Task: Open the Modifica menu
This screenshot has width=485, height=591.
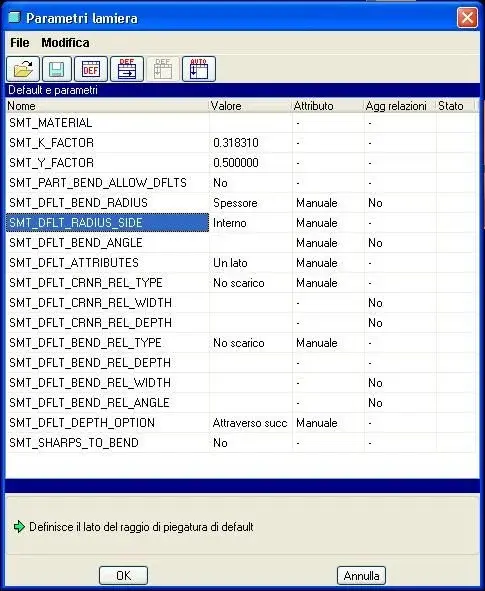Action: pos(66,43)
